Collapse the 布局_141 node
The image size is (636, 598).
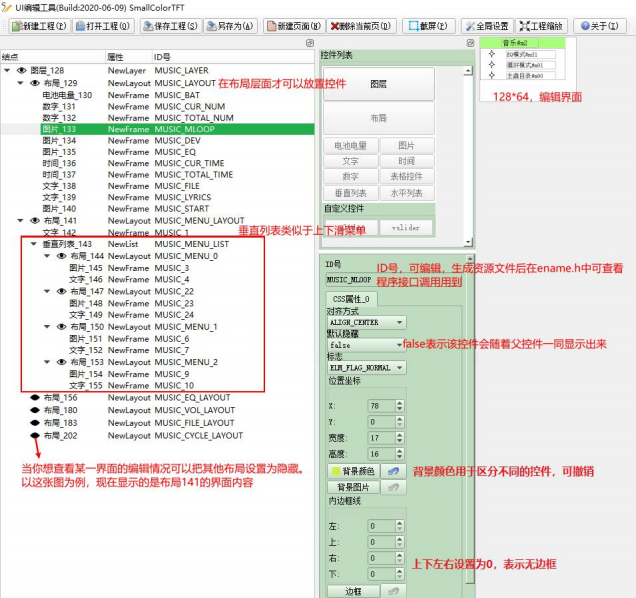20,220
